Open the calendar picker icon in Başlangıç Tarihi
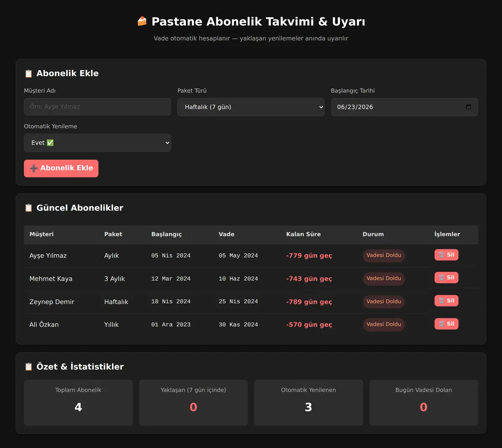 468,107
